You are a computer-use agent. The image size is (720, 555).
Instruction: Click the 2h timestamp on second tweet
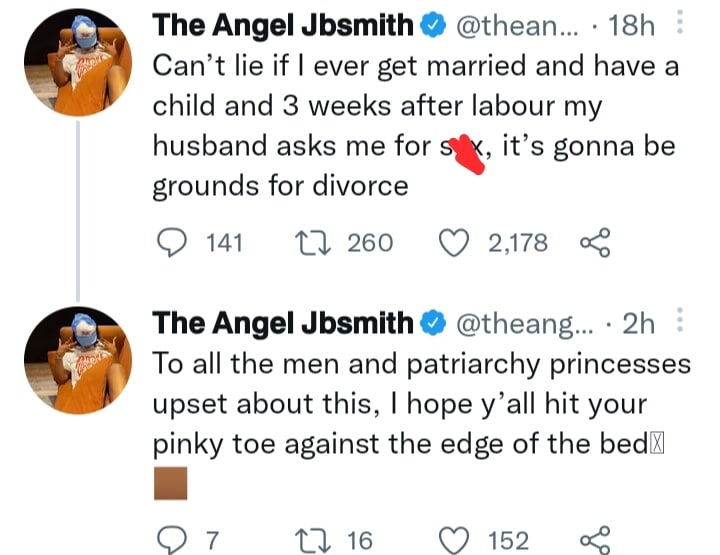point(638,324)
